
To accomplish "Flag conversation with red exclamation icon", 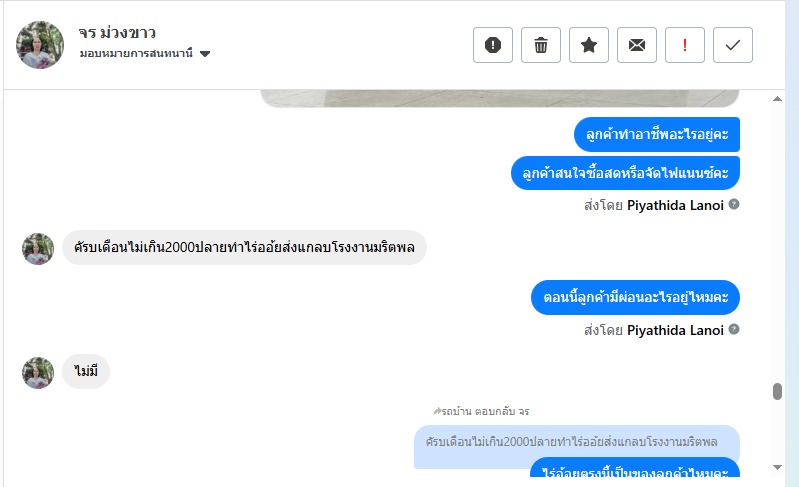I will coord(685,45).
